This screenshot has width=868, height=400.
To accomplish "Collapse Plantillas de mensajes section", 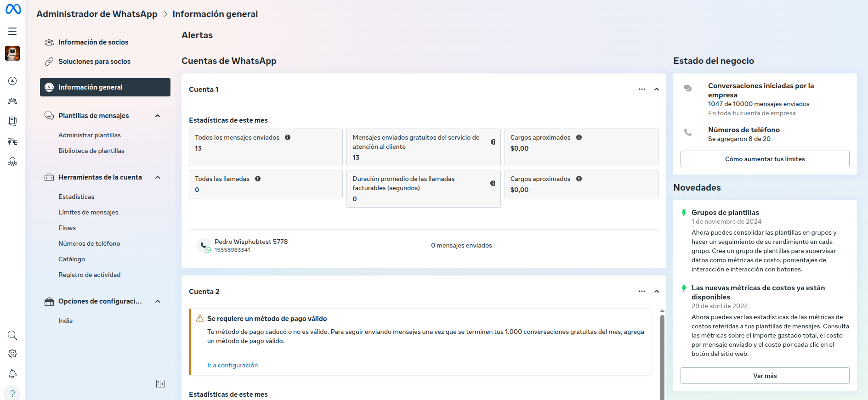I will tap(158, 116).
